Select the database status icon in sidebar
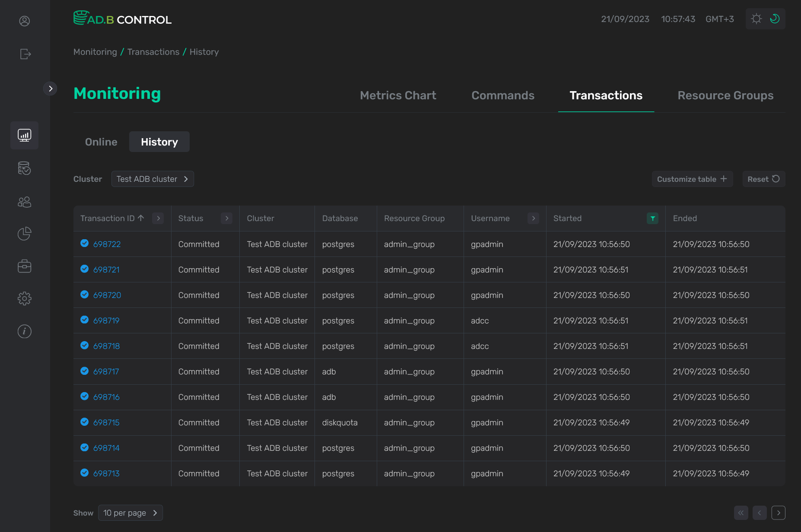 (24, 168)
